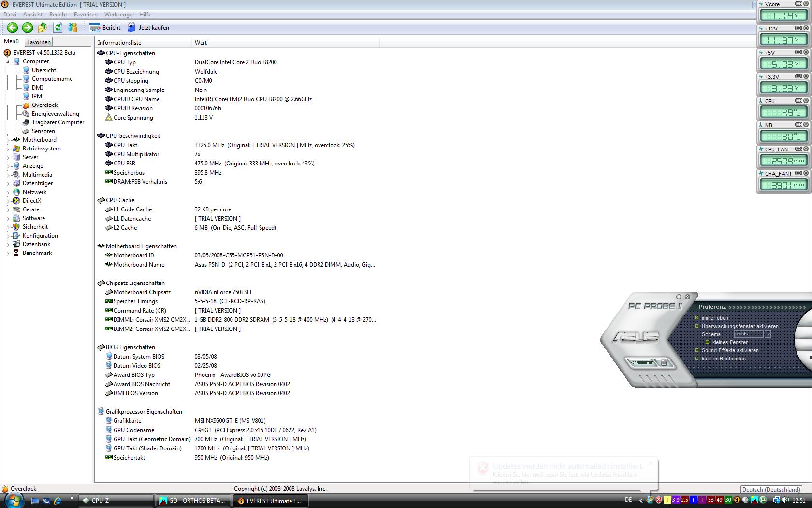This screenshot has height=508, width=812.
Task: Switch to CPU-Z in the taskbar
Action: (116, 501)
